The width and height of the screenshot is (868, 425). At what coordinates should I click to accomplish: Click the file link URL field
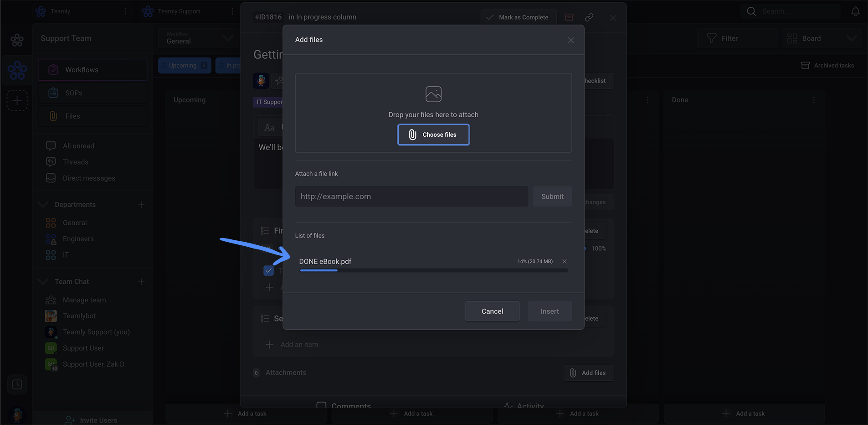pos(411,197)
